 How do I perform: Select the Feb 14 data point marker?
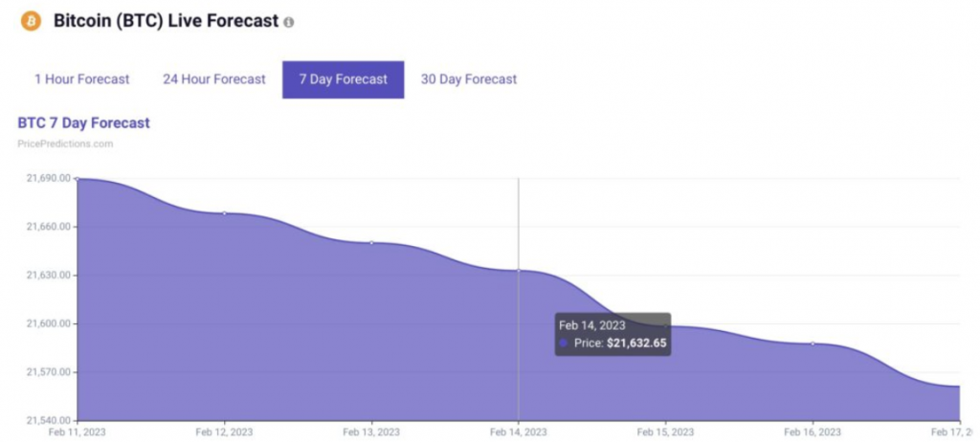click(x=519, y=271)
